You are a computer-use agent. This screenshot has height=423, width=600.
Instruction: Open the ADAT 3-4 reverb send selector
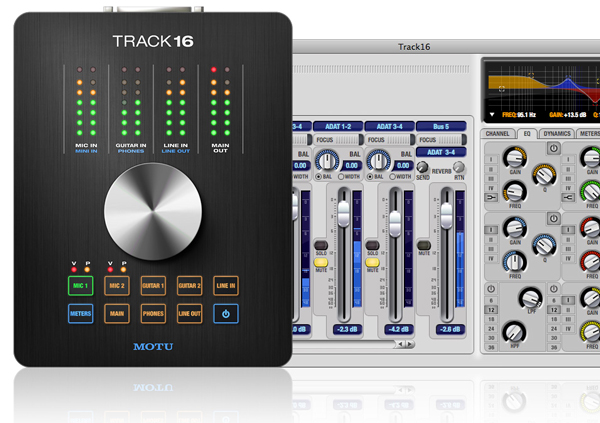438,151
